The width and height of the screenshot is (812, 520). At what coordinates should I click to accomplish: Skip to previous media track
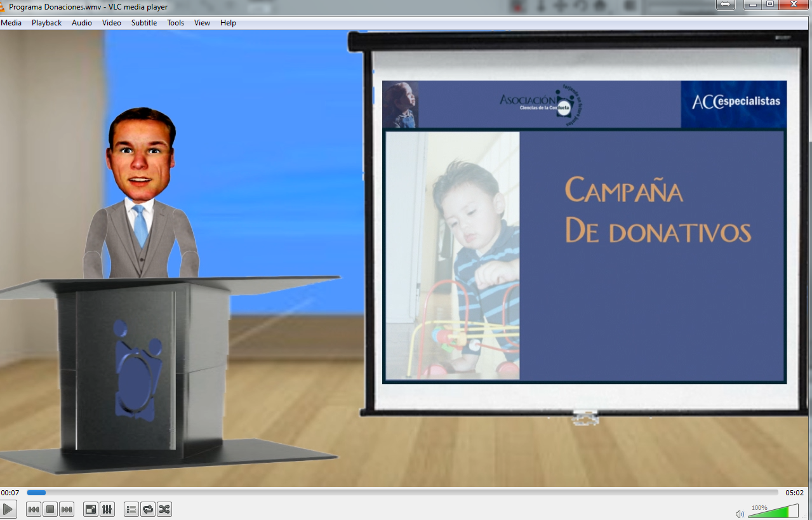point(34,509)
